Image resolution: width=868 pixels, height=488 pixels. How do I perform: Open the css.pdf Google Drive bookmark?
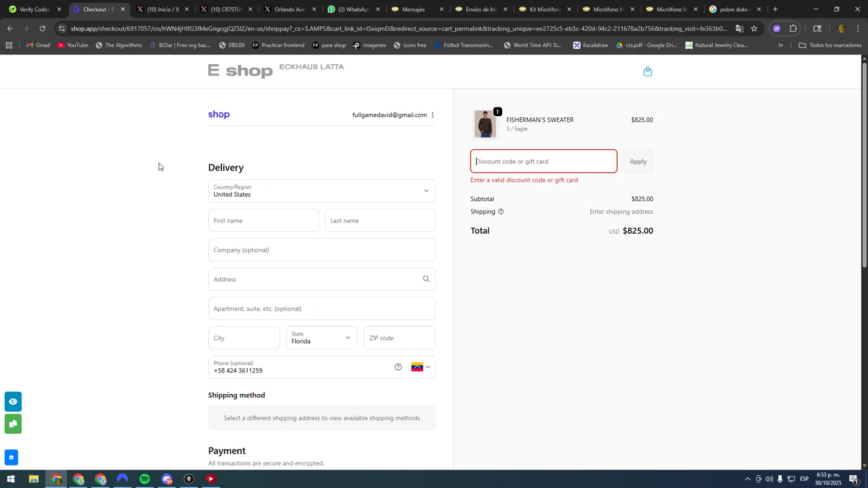point(646,45)
